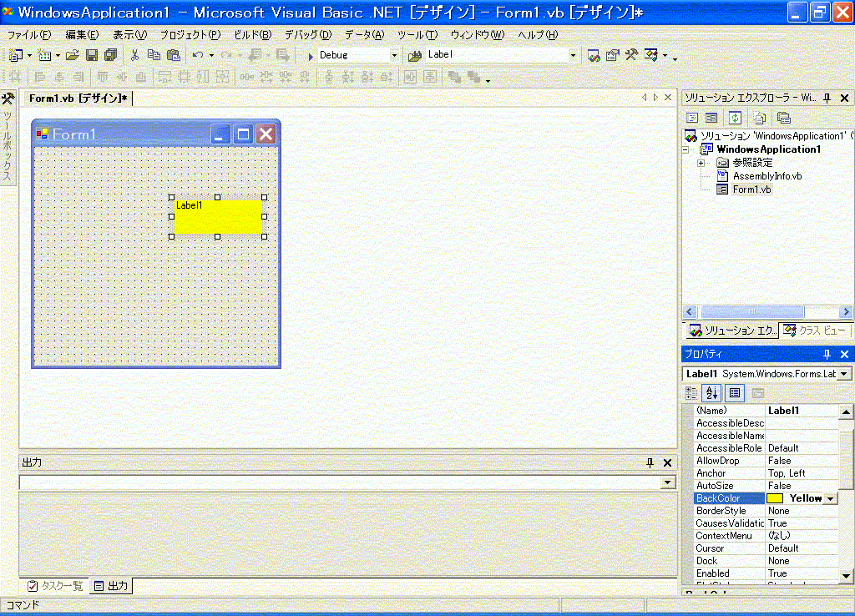Open the Find combo box dropdown showing Label
855x616 pixels.
pyautogui.click(x=573, y=55)
